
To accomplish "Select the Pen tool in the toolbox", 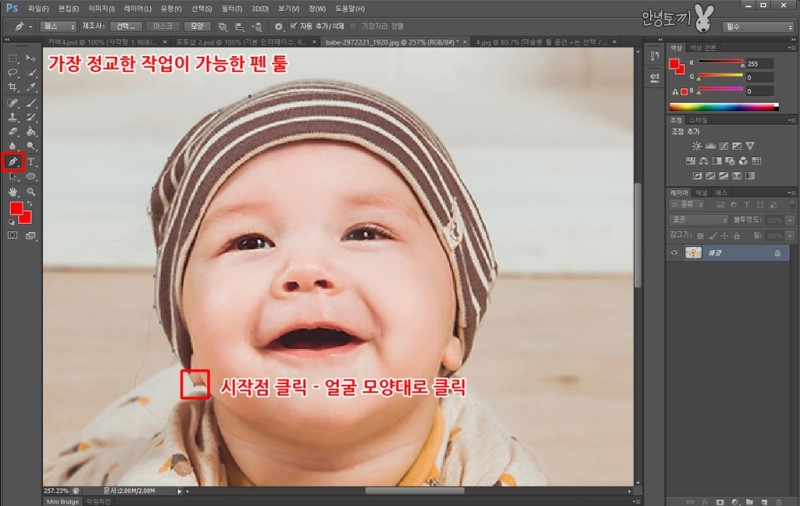I will coord(13,161).
